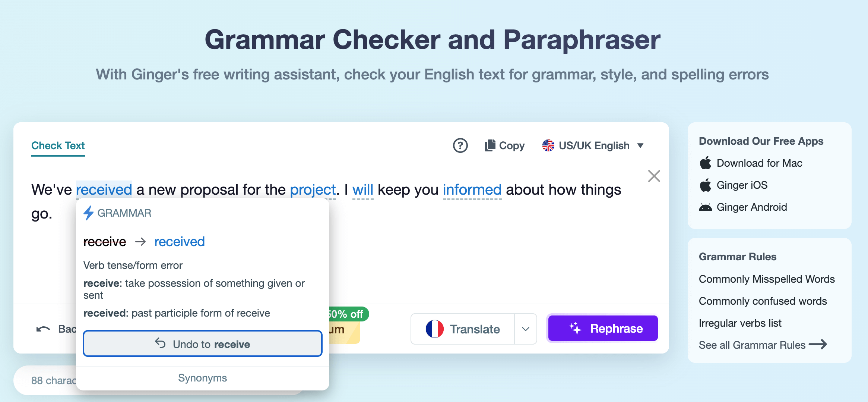Click Undo to receive button

click(x=202, y=343)
